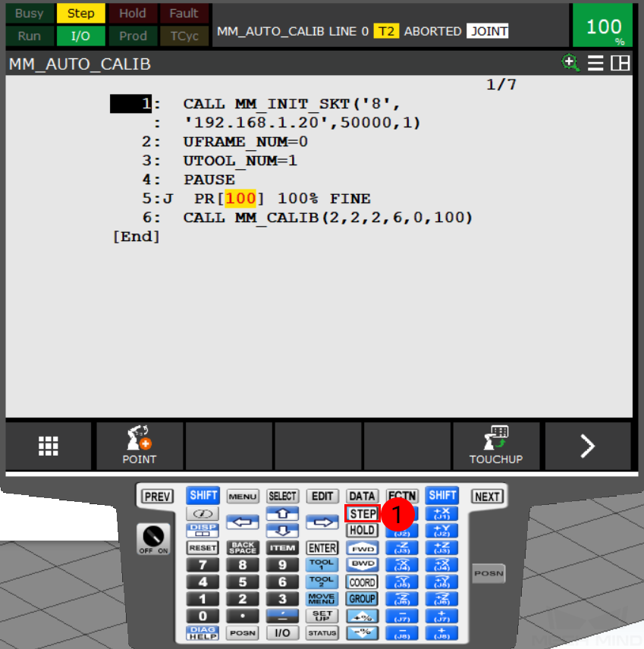Screen dimensions: 644x649
Task: Click the TOOL 2 key
Action: point(322,582)
